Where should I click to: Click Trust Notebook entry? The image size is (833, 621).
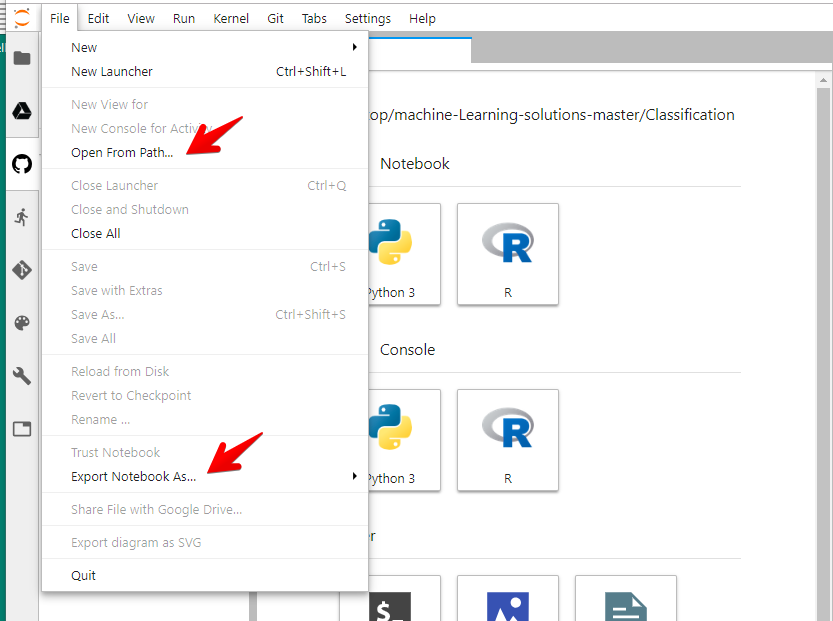[205, 453]
